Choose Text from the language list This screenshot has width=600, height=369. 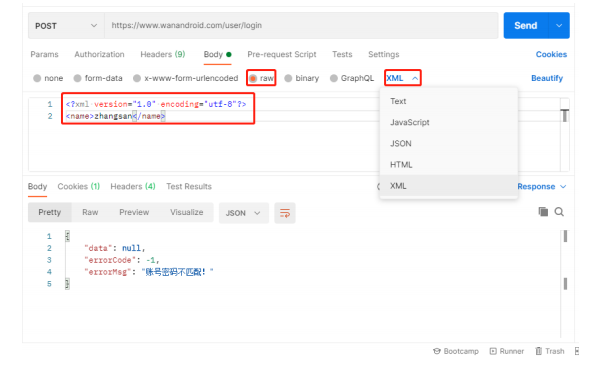click(x=448, y=101)
